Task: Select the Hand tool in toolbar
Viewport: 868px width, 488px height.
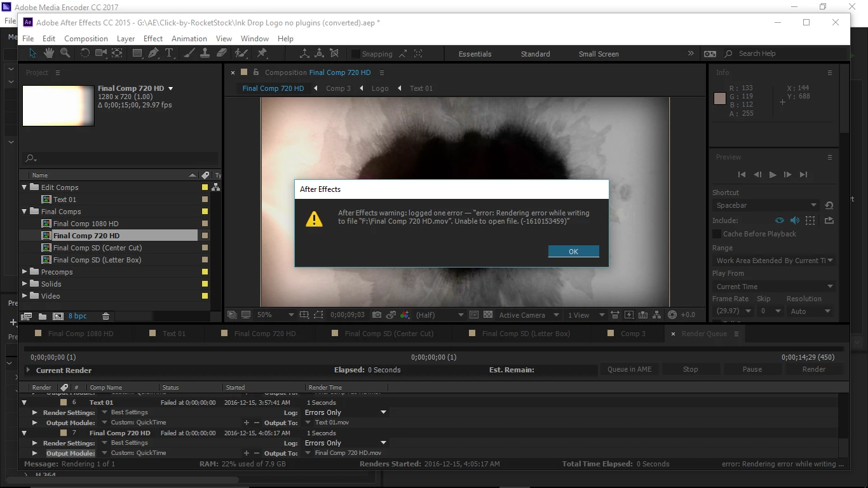Action: [x=49, y=53]
